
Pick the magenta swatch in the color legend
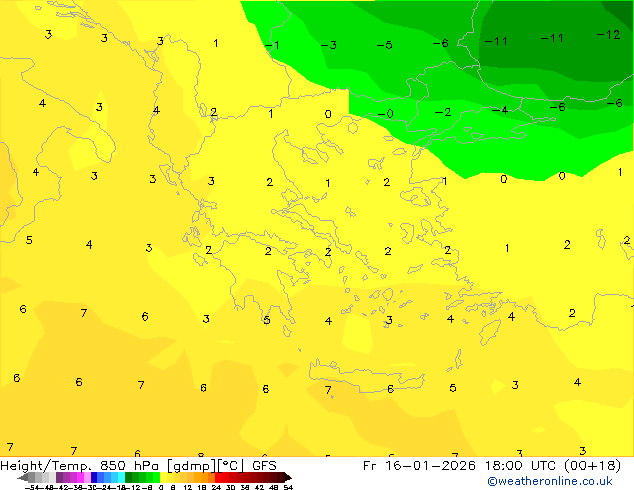80,477
